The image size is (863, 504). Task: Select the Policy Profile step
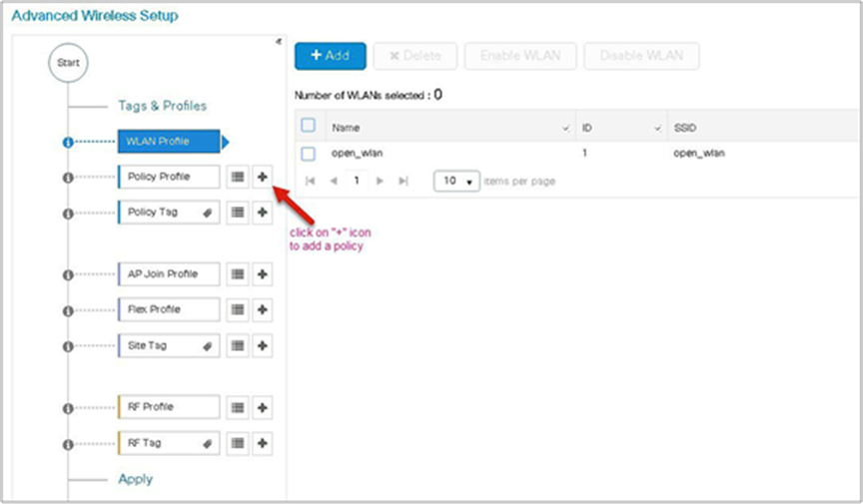pyautogui.click(x=169, y=177)
